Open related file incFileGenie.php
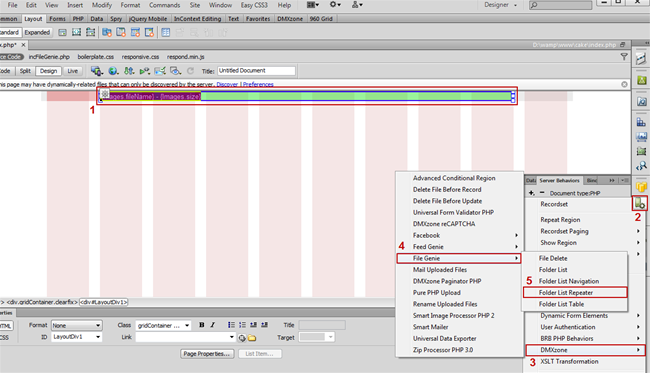The image size is (650, 373). (49, 57)
